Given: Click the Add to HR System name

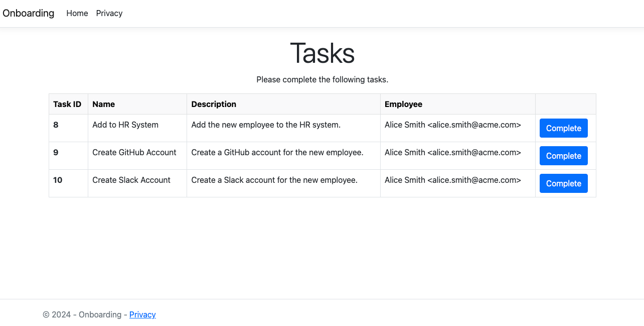Looking at the screenshot, I should [125, 125].
